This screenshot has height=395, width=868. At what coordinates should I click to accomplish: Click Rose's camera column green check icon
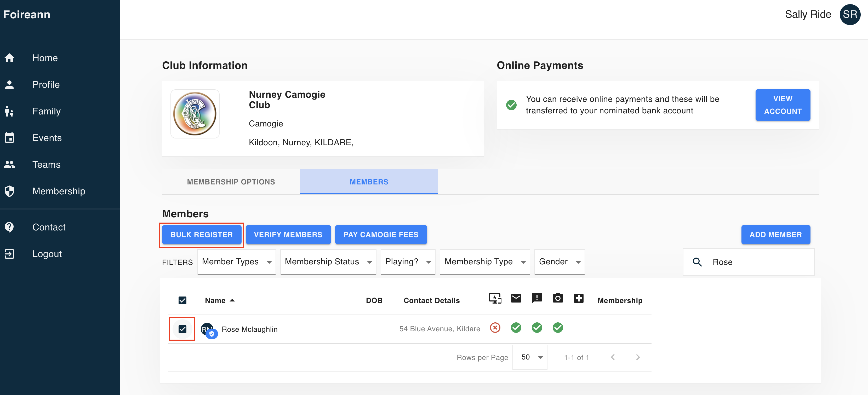coord(558,328)
